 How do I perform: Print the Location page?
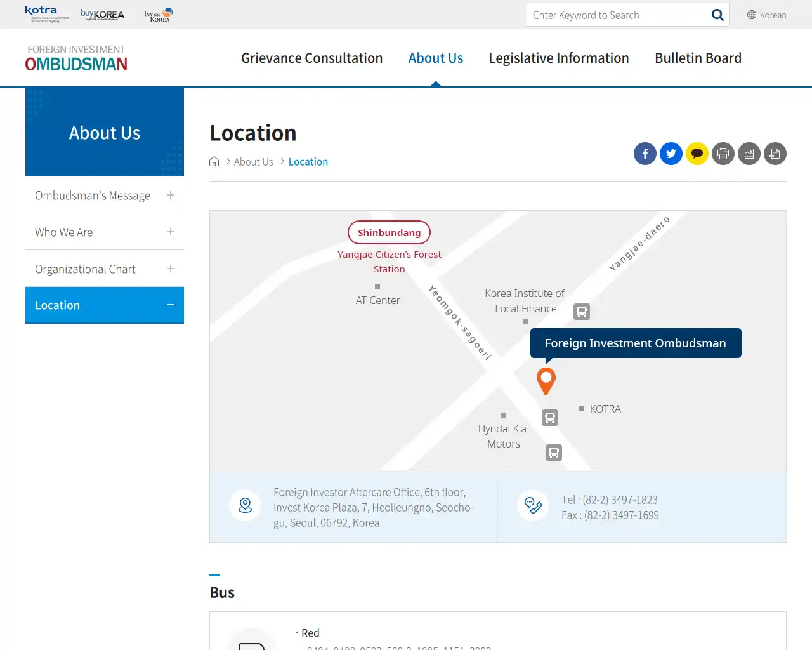pos(723,154)
